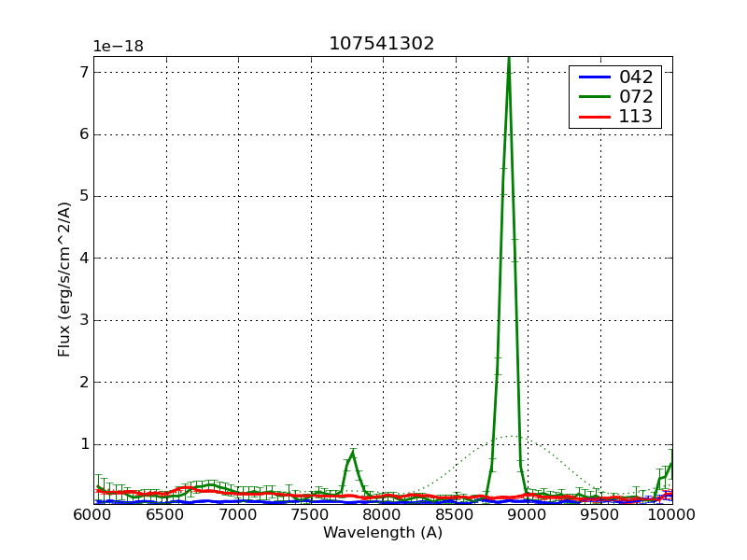Viewport: 747px width, 560px height.
Task: Click the top of the dotted green curve
Action: (x=512, y=436)
